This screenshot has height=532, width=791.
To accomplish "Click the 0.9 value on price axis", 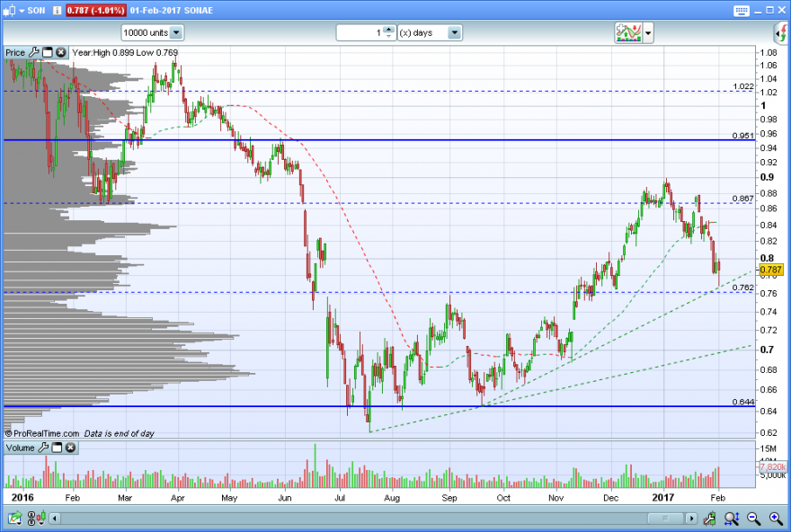I will [767, 177].
